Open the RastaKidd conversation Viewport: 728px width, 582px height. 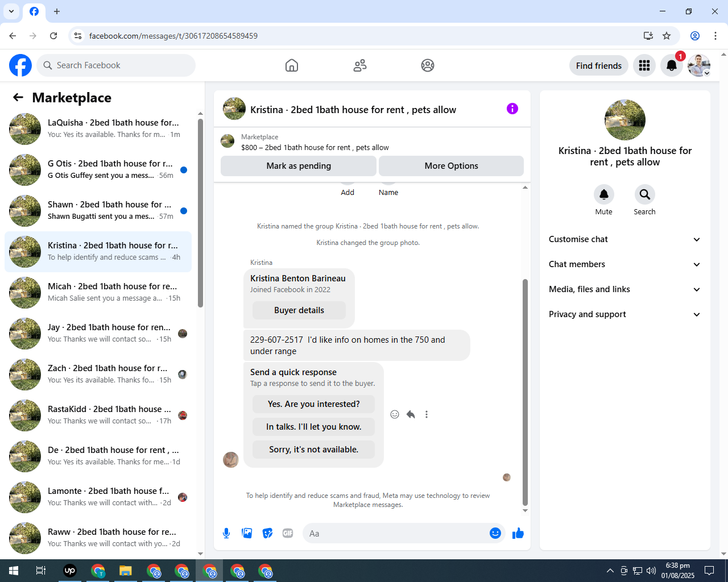(x=98, y=415)
